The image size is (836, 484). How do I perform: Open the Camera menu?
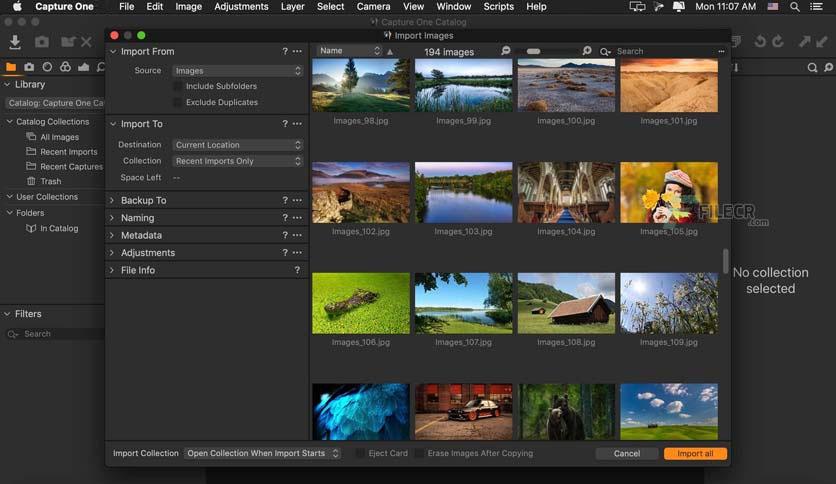373,7
